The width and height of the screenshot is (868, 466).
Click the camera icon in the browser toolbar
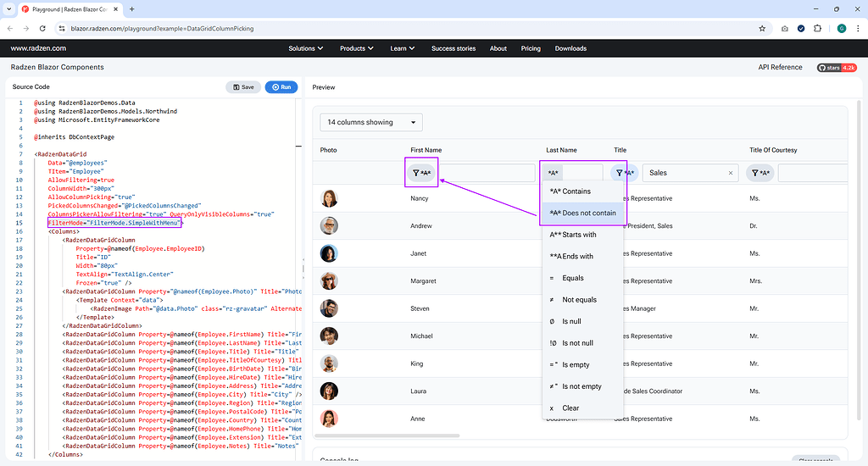pos(784,28)
